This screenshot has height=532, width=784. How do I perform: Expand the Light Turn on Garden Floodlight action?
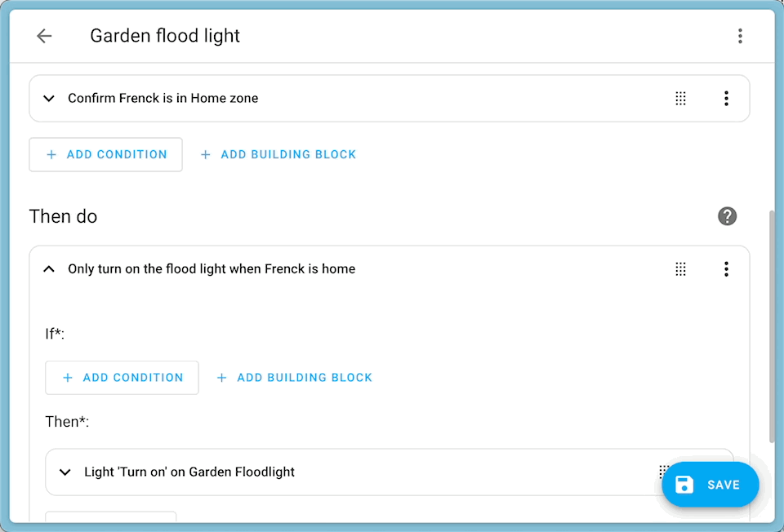(65, 472)
